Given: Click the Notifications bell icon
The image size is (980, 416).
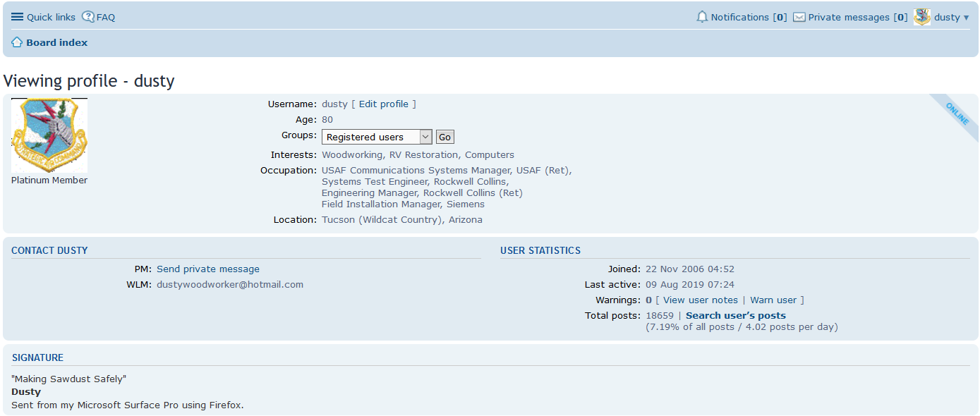Looking at the screenshot, I should point(702,17).
